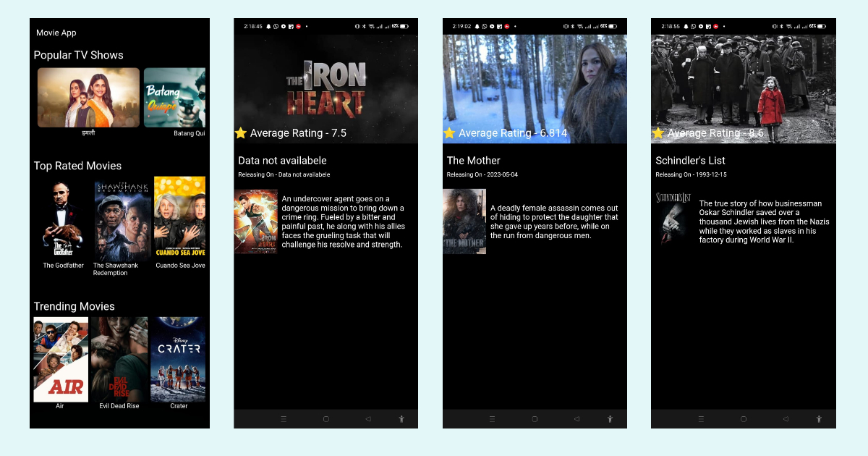
Task: Select the Trending Movies section title
Action: (74, 306)
